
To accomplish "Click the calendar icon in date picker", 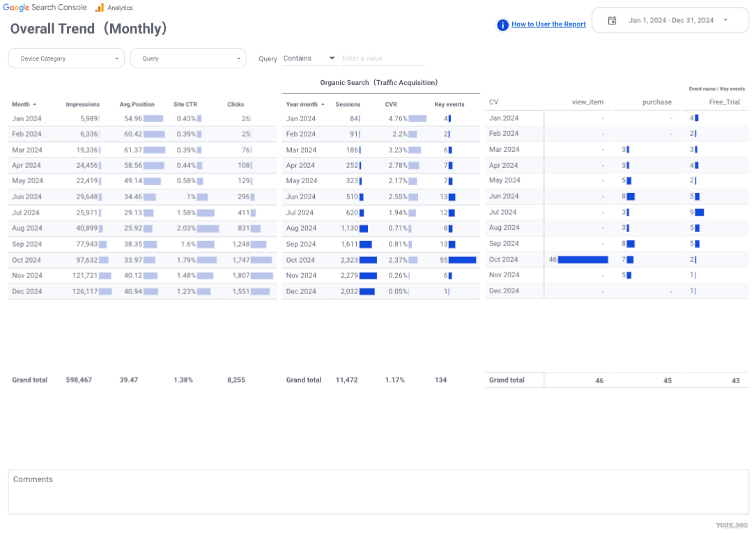I will tap(612, 20).
